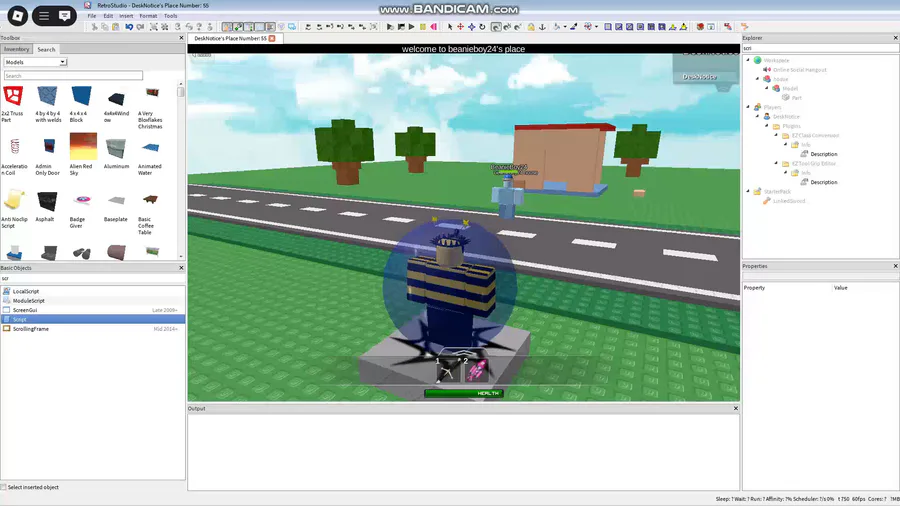This screenshot has width=900, height=506.
Task: Click the Redo arrow toolbar icon
Action: click(x=141, y=27)
